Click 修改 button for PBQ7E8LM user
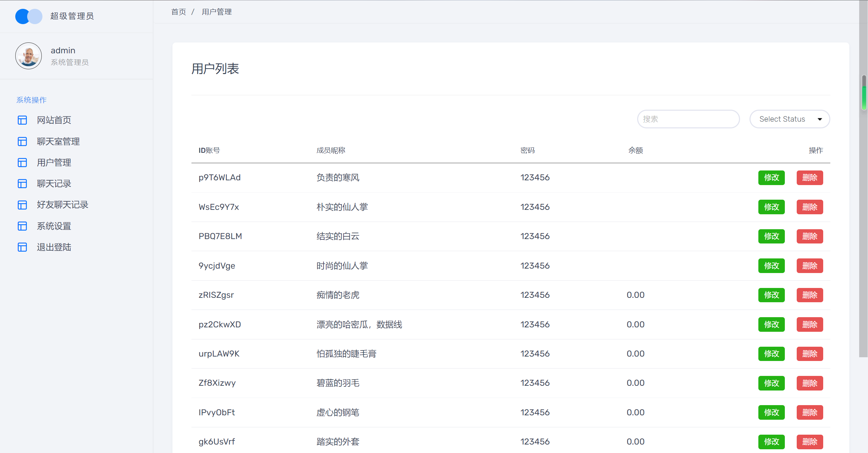Screen dimensions: 868x453 point(772,236)
